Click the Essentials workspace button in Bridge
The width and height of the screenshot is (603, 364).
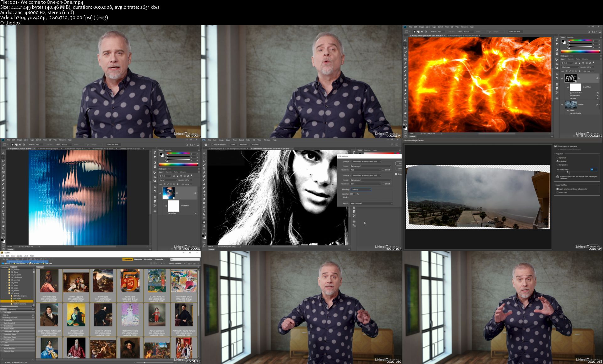pos(128,259)
